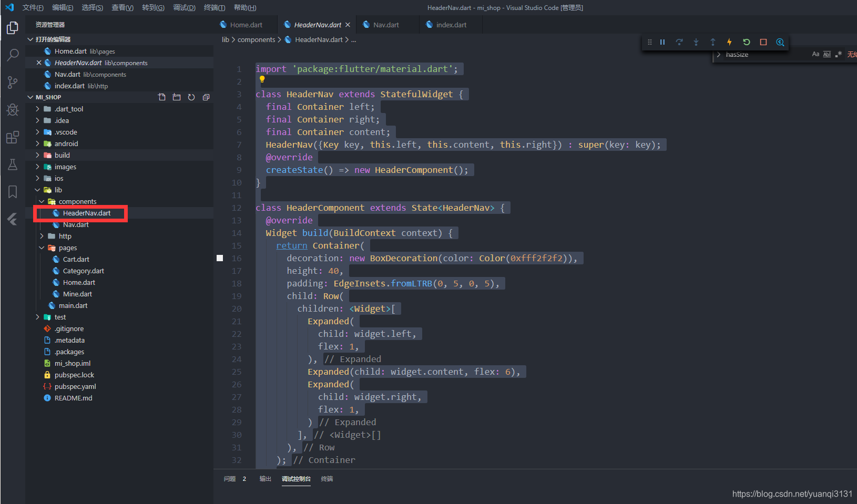The height and width of the screenshot is (504, 857).
Task: Create new file in MI_SHOP
Action: 162,97
